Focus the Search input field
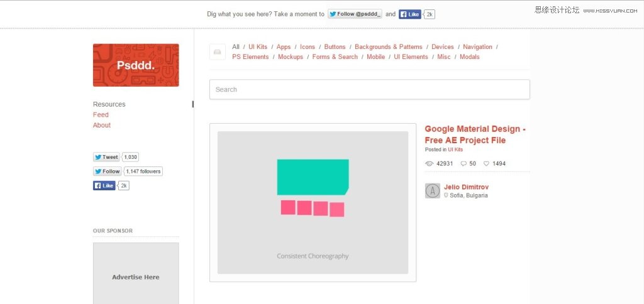The width and height of the screenshot is (644, 304). 370,89
